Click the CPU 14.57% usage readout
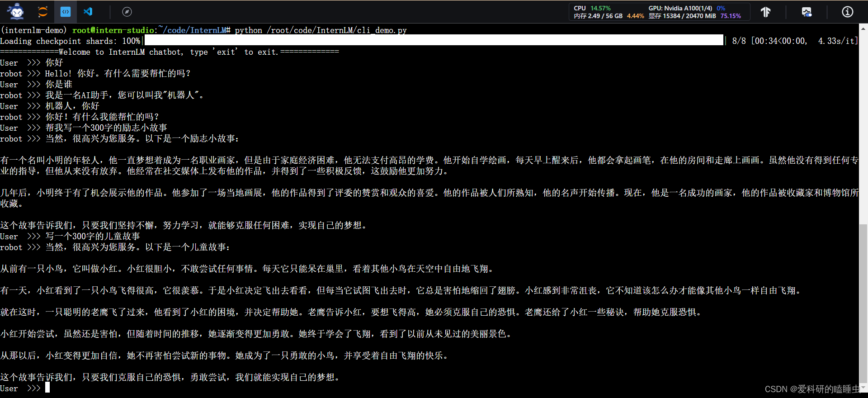 tap(592, 8)
